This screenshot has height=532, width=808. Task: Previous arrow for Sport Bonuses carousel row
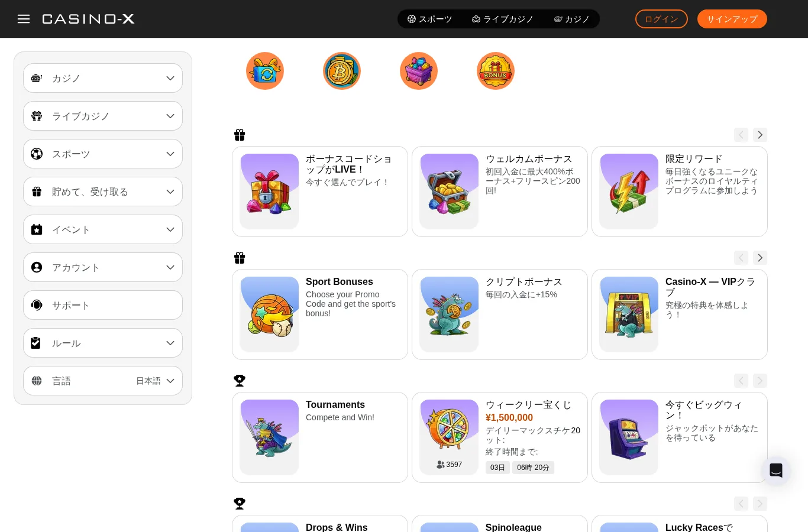pyautogui.click(x=741, y=258)
